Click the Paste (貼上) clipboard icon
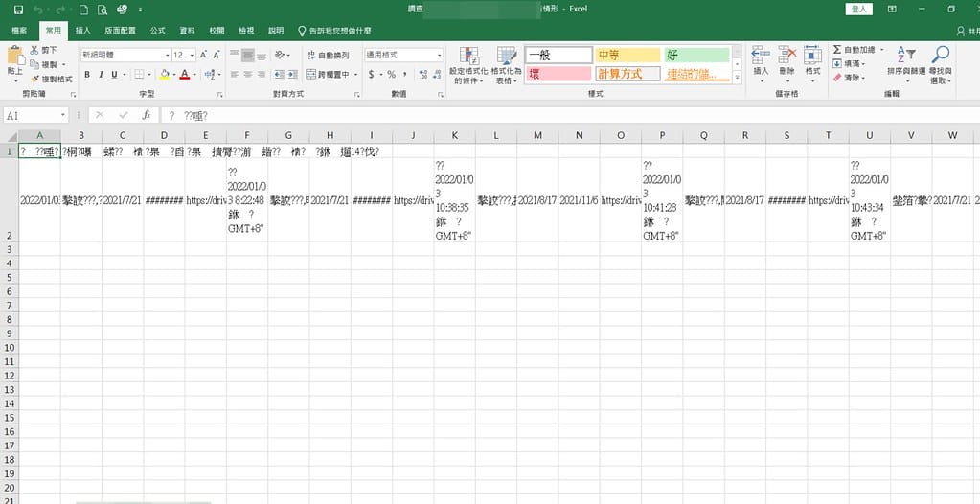Viewport: 980px width, 504px height. [15, 57]
